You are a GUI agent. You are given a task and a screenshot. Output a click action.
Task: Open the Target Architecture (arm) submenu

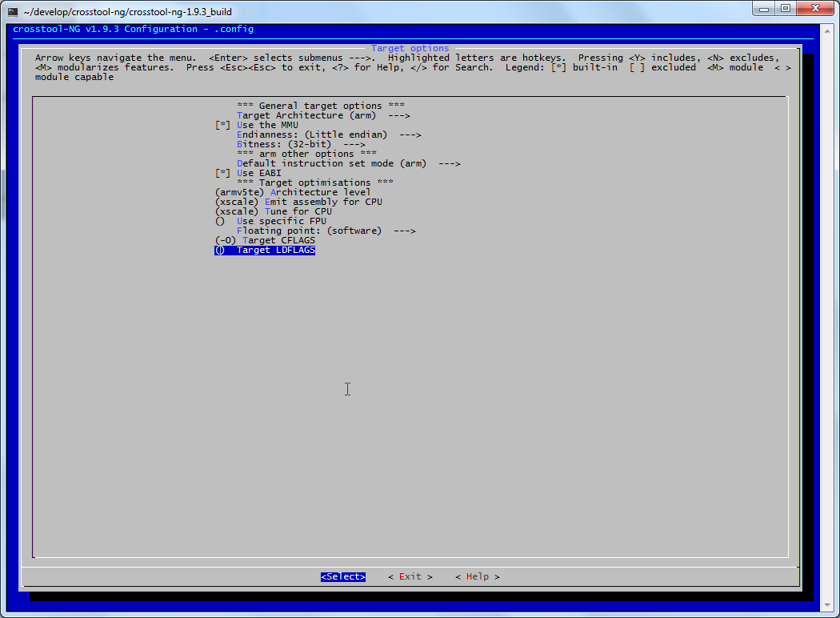pos(323,115)
